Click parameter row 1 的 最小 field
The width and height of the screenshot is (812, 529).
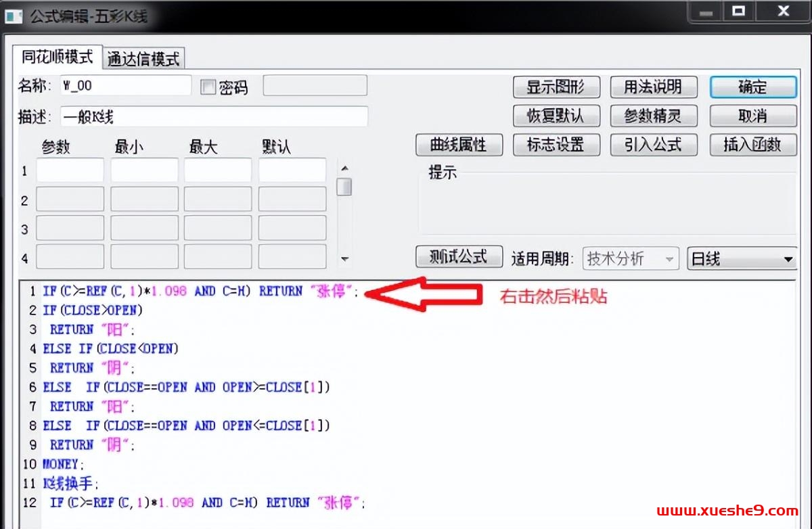[144, 170]
